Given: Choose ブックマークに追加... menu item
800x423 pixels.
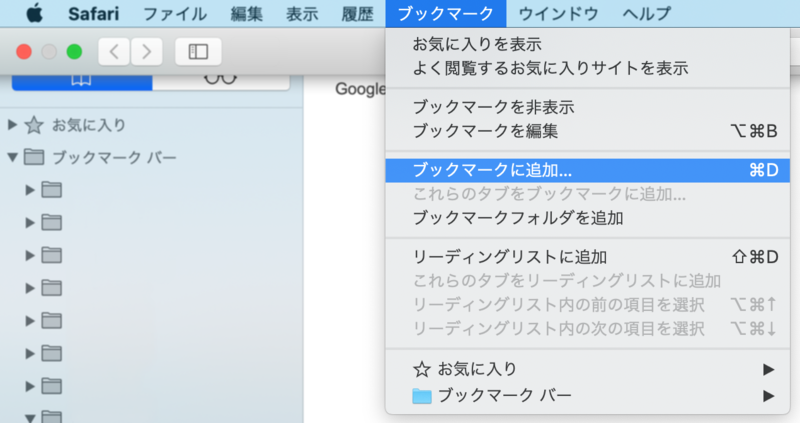Looking at the screenshot, I should [588, 170].
